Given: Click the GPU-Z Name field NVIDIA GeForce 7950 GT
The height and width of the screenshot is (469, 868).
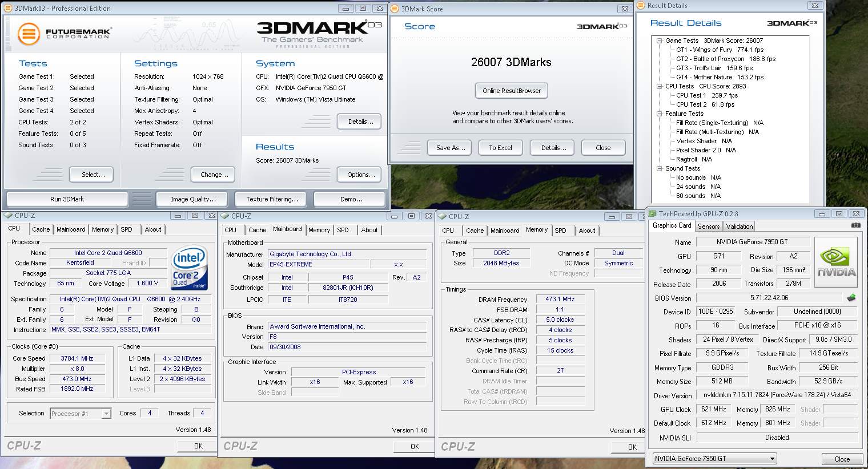Looking at the screenshot, I should [752, 242].
